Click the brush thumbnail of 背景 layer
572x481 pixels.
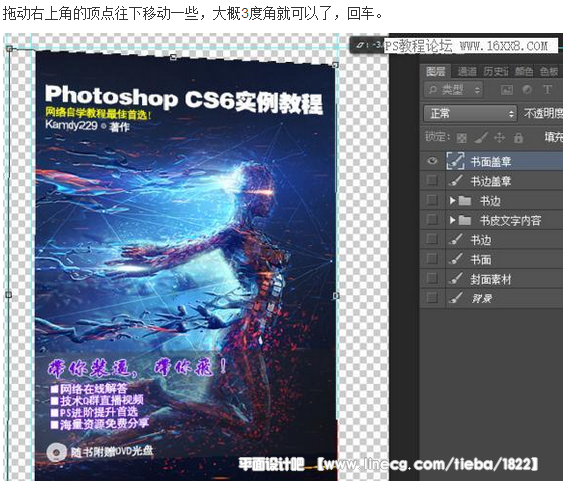455,298
